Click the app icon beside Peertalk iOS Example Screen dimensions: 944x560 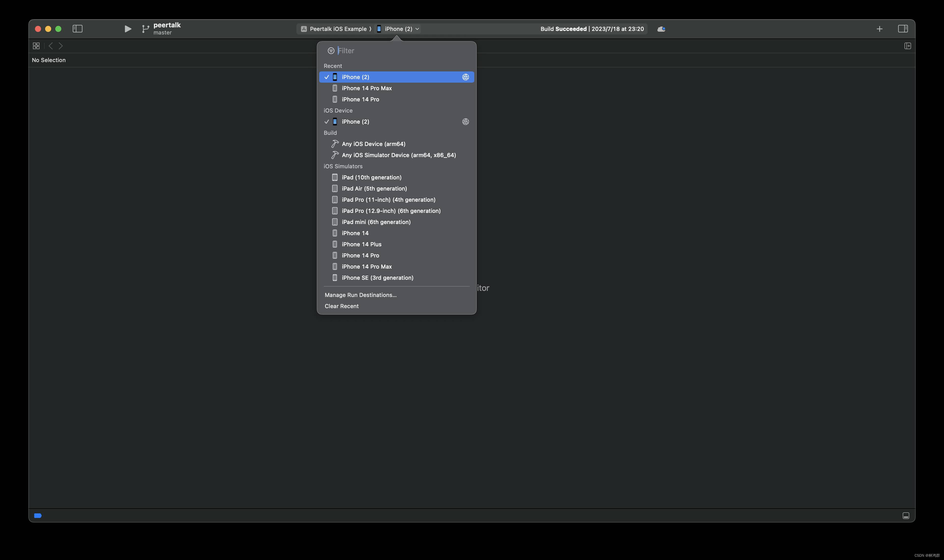pos(304,29)
